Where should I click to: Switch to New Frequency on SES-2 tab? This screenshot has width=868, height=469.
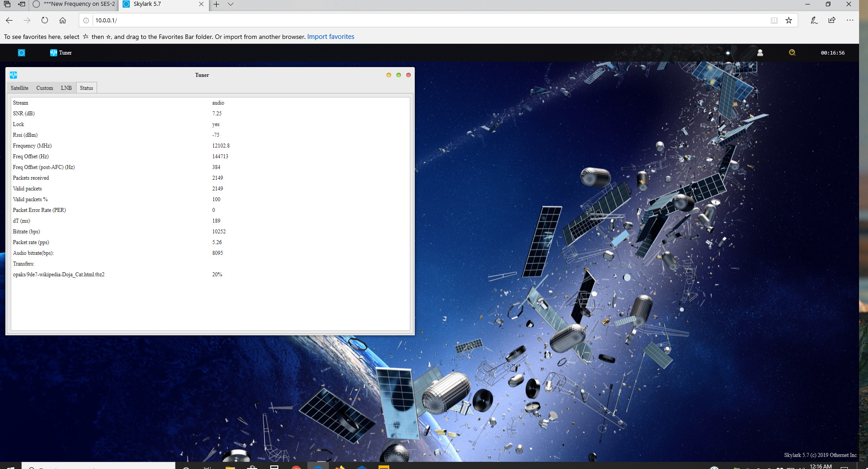click(74, 4)
